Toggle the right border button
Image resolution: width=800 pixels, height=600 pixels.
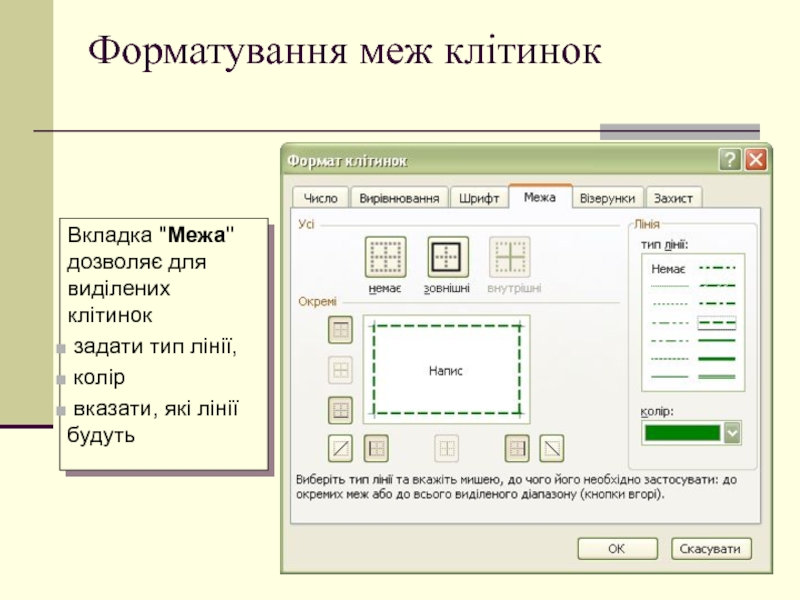[517, 448]
